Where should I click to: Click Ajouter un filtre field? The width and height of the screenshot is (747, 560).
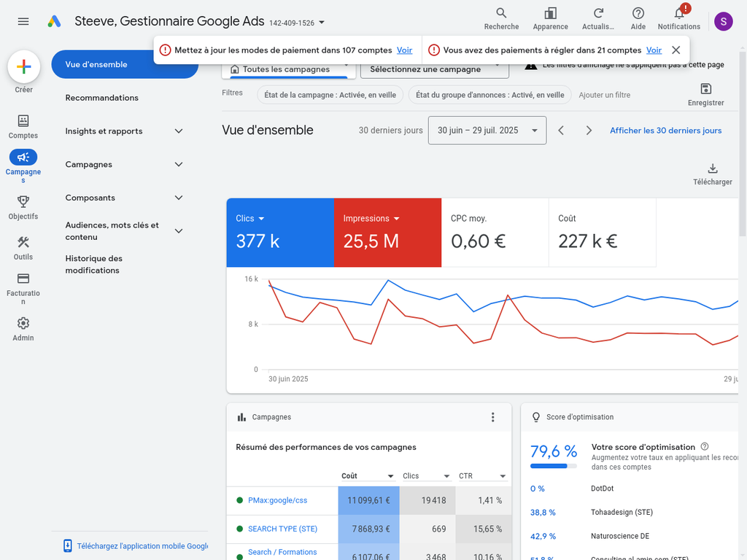604,95
